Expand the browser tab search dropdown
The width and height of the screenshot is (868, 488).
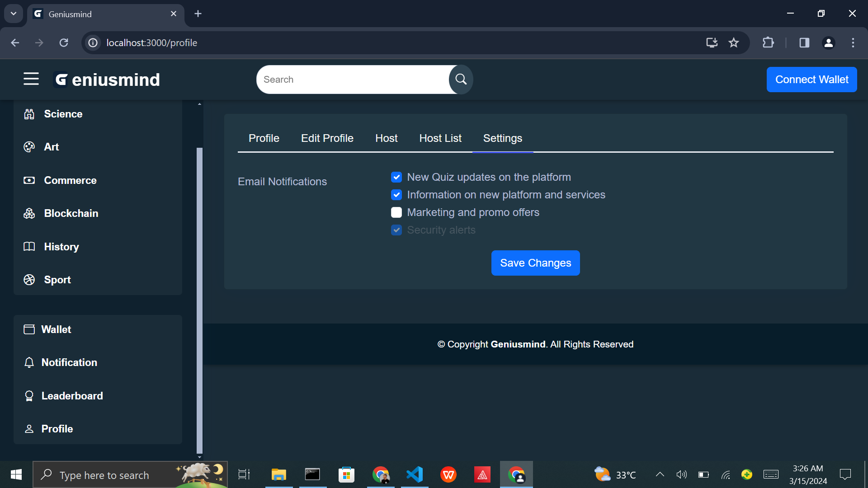(14, 14)
